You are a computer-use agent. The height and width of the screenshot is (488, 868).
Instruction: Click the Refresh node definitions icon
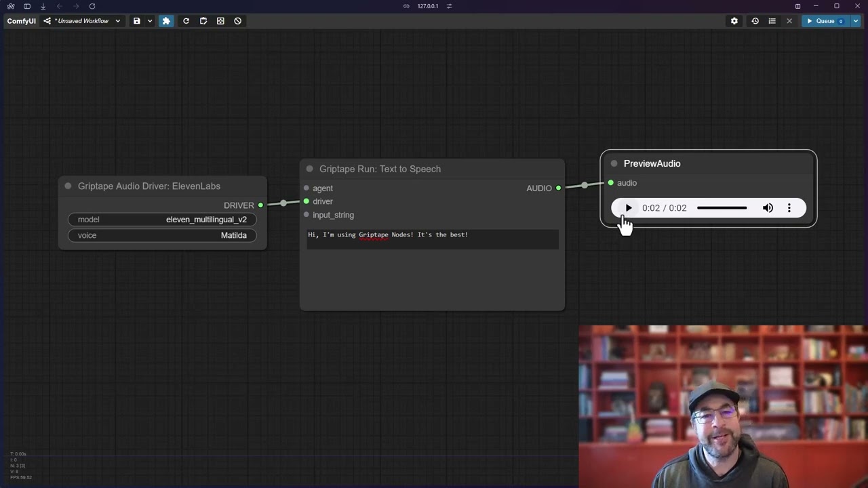click(186, 21)
